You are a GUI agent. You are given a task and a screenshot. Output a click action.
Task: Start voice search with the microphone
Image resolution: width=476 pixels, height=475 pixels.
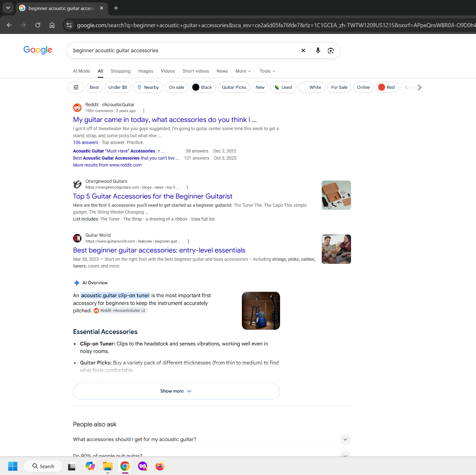point(318,51)
